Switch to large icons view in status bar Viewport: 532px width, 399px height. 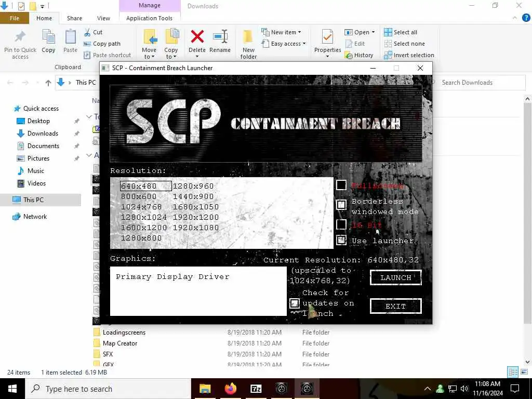pyautogui.click(x=524, y=372)
